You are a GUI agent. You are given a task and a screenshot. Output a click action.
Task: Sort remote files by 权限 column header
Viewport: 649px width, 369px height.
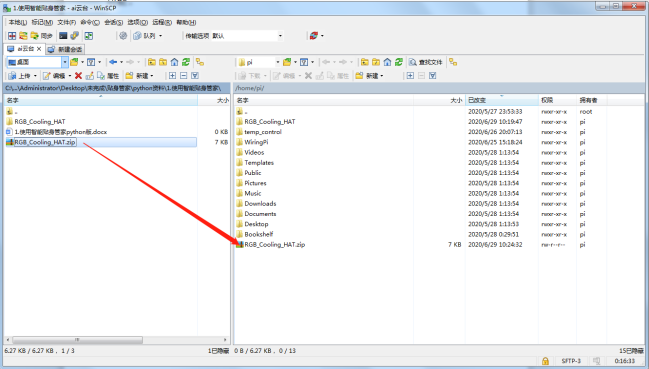click(557, 100)
